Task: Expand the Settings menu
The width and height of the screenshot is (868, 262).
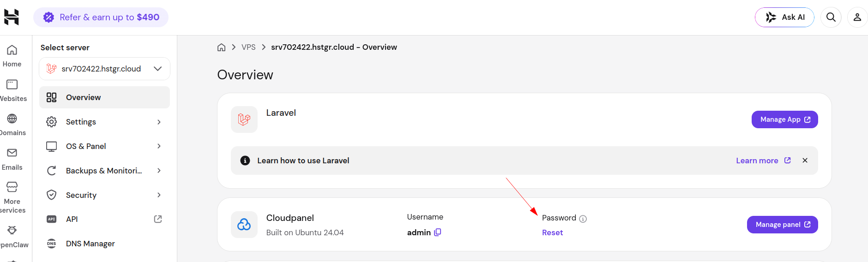Action: tap(104, 122)
